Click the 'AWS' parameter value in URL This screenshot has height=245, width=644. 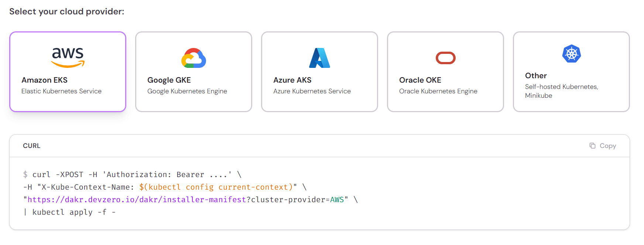[x=337, y=200]
